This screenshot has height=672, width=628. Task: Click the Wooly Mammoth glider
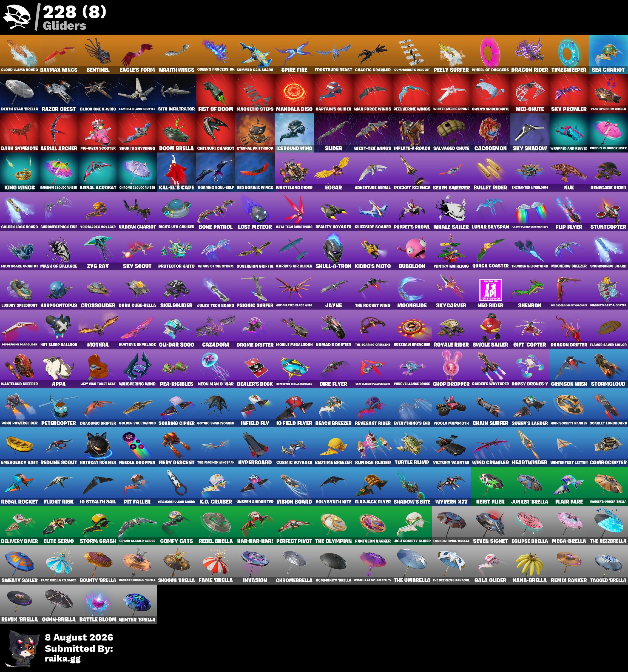(451, 407)
